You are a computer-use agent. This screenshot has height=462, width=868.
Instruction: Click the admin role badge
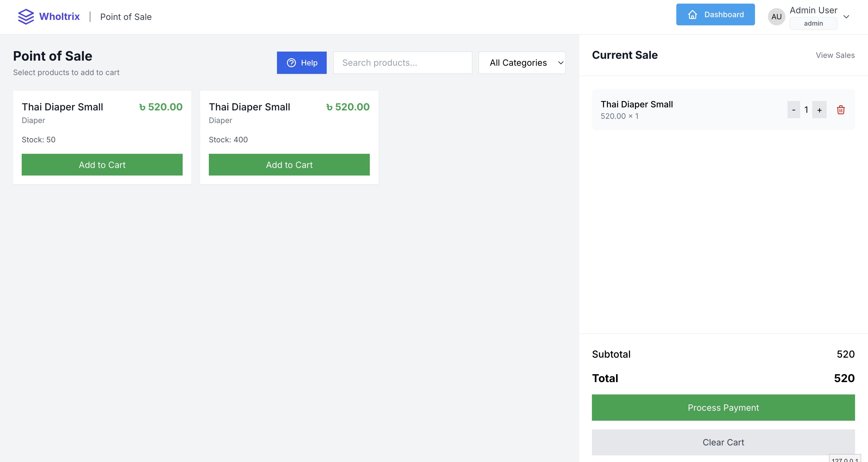pos(813,24)
